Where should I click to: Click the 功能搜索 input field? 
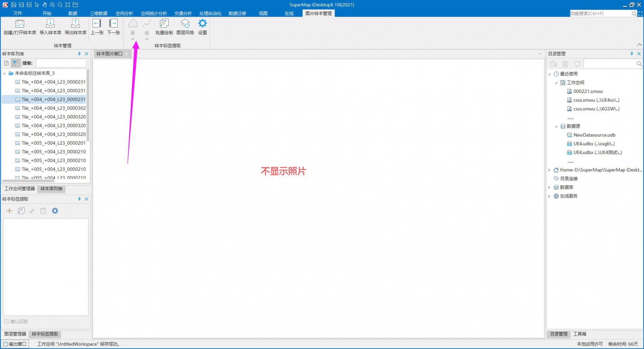point(600,14)
